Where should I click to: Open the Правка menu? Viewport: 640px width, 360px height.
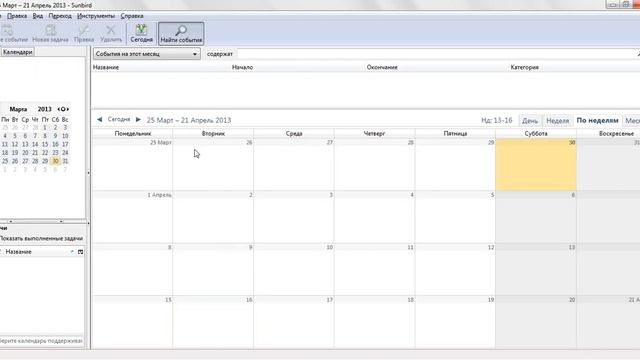(17, 16)
